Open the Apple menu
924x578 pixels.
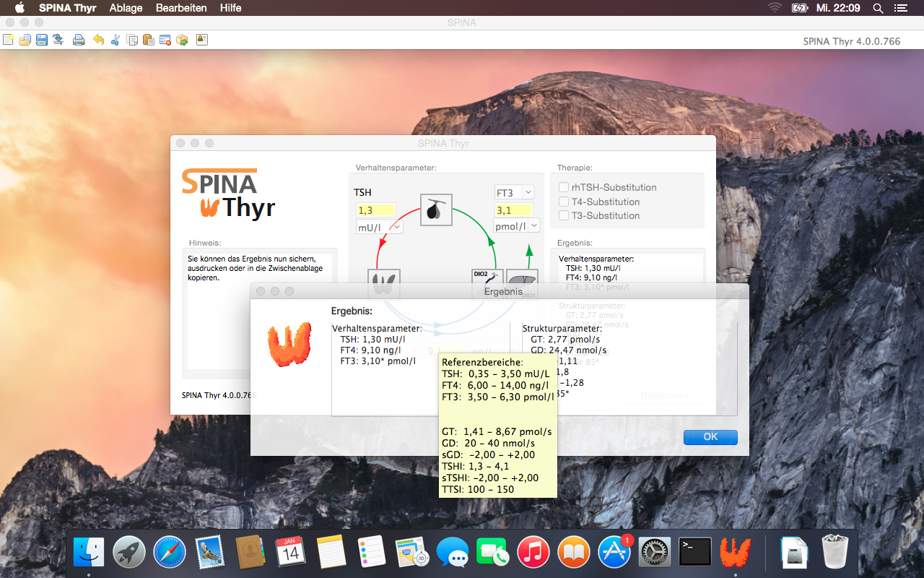(x=19, y=8)
